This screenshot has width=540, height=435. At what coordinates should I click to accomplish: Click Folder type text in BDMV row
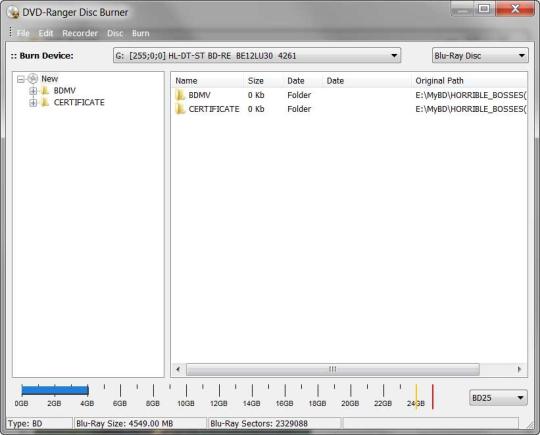pyautogui.click(x=299, y=95)
